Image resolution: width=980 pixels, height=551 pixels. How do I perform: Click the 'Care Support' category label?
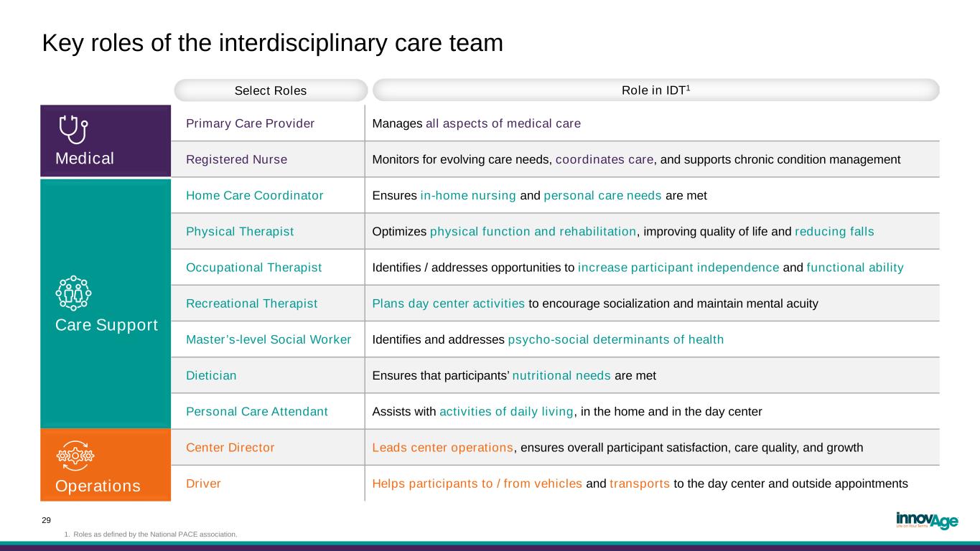(x=107, y=325)
